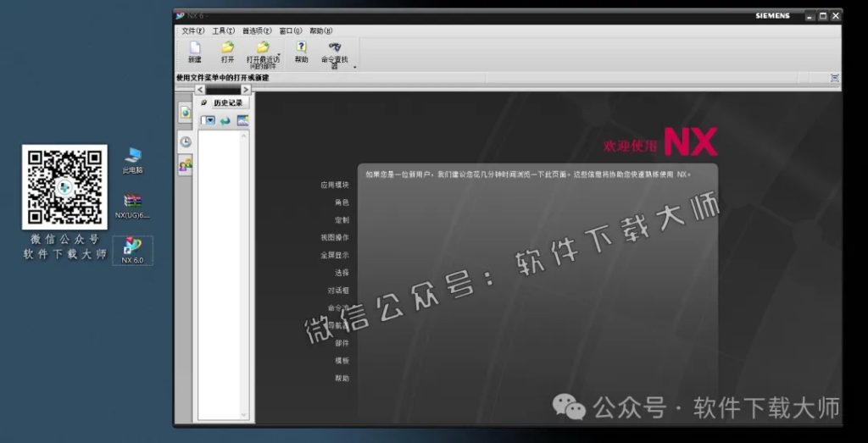Click the 帮助 (Help) question mark icon
The image size is (868, 443).
[301, 48]
